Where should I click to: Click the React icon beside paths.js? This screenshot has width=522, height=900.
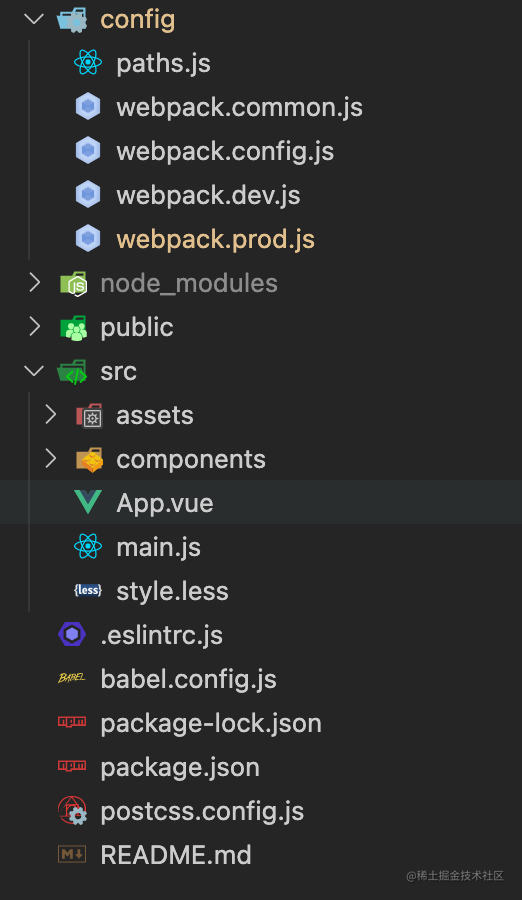(x=88, y=63)
